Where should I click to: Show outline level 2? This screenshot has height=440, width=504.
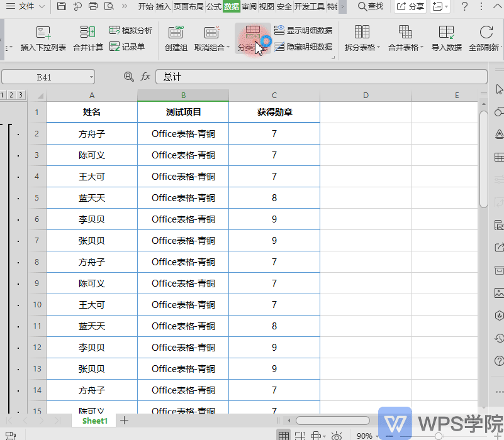(11, 95)
